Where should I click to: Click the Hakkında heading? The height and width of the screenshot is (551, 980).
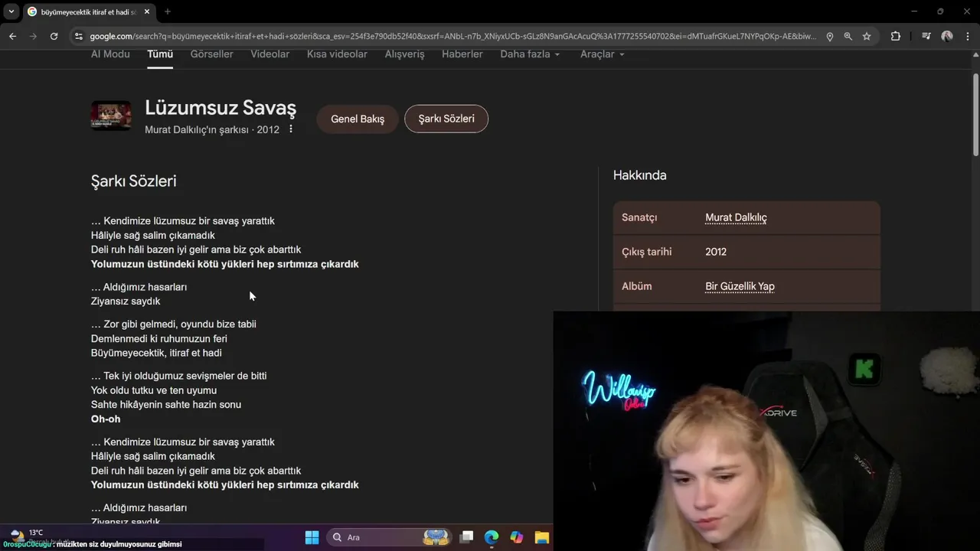[640, 175]
